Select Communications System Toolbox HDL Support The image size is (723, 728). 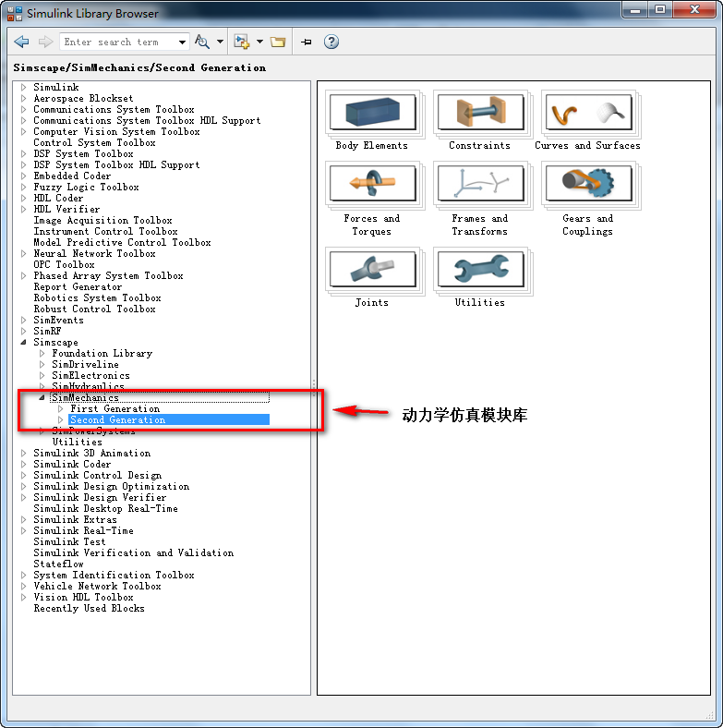(x=147, y=121)
